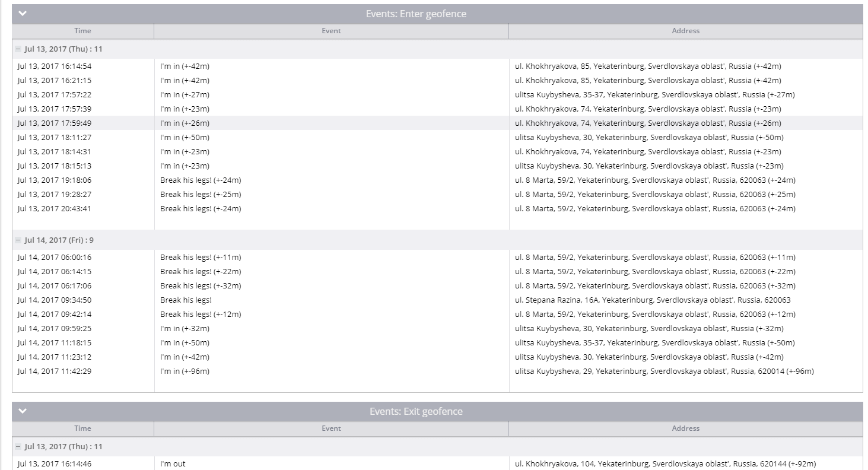Collapse the Events: Enter geofence section chevron

(23, 14)
